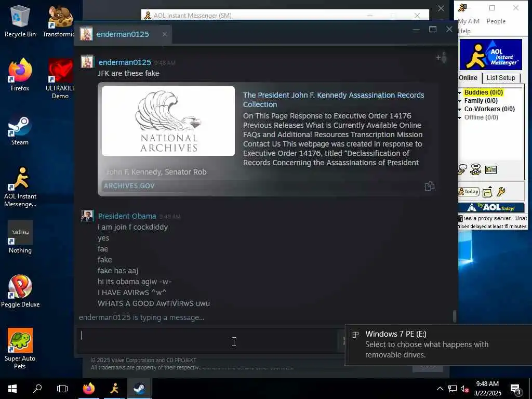Click the AIM Today button
The width and height of the screenshot is (532, 399).
tap(469, 192)
